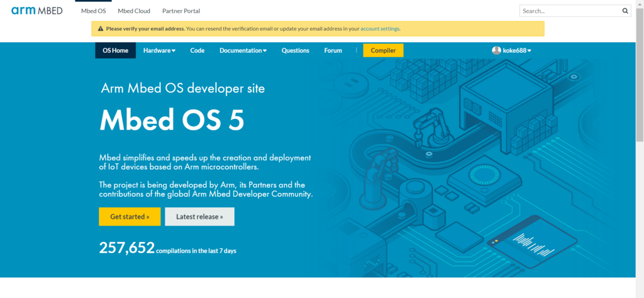Expand the Hardware dropdown menu

point(159,50)
